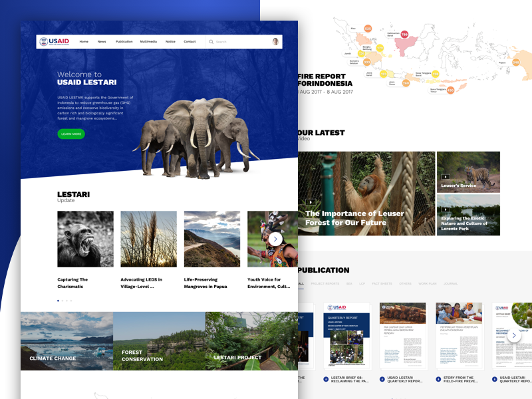Play Importance of Leuser Forest video

coord(311,202)
